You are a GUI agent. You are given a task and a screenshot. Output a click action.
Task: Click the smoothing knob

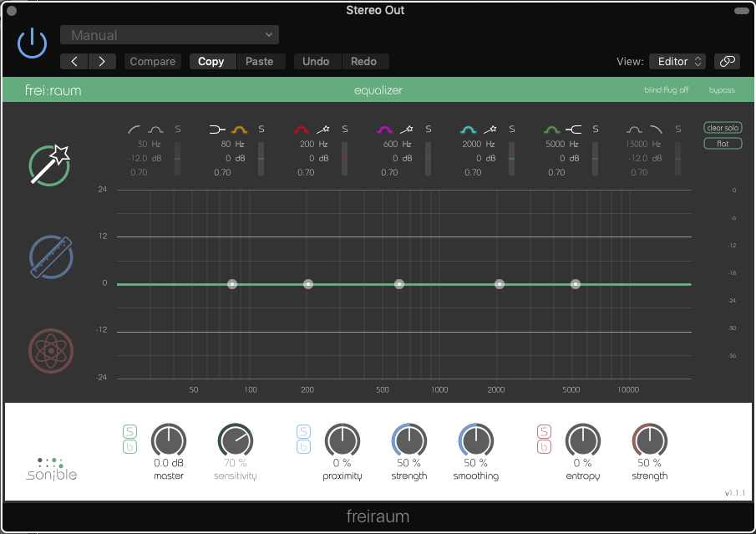tap(476, 440)
